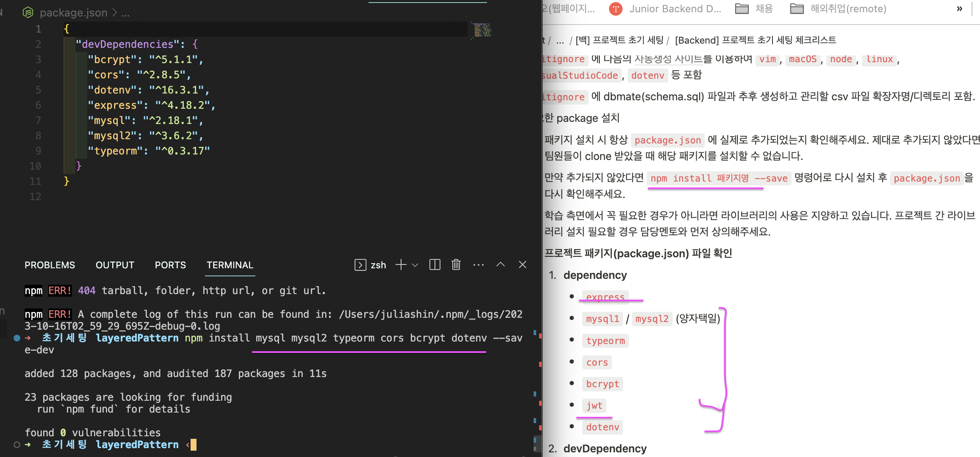Select the TERMINAL tab
Viewport: 980px width, 457px height.
(x=230, y=265)
